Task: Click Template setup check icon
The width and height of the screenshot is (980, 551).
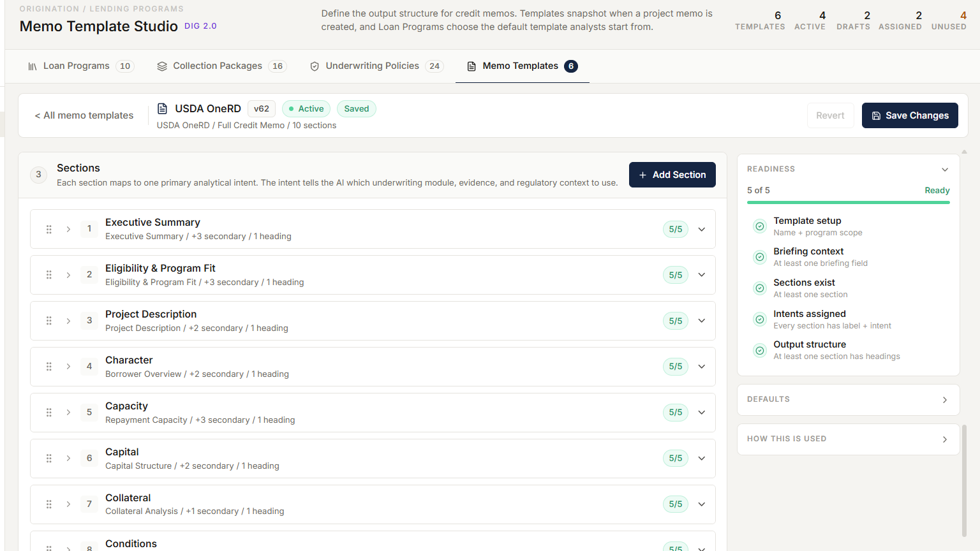Action: click(x=760, y=226)
